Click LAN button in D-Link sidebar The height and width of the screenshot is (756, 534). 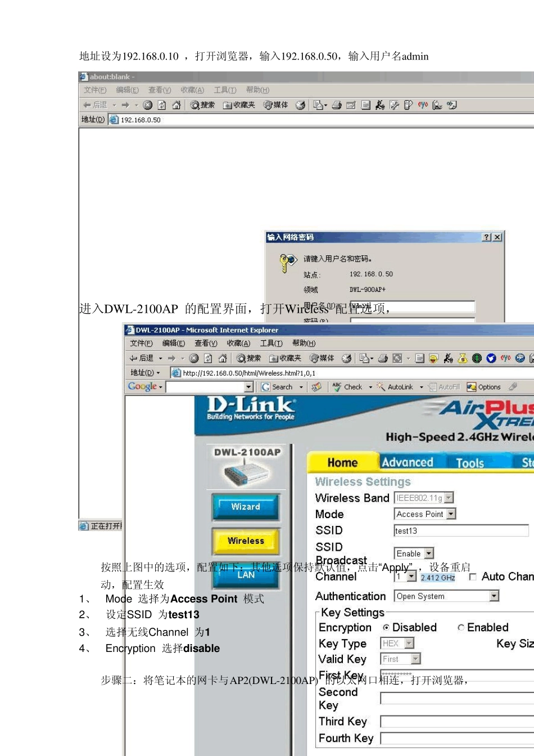point(246,575)
